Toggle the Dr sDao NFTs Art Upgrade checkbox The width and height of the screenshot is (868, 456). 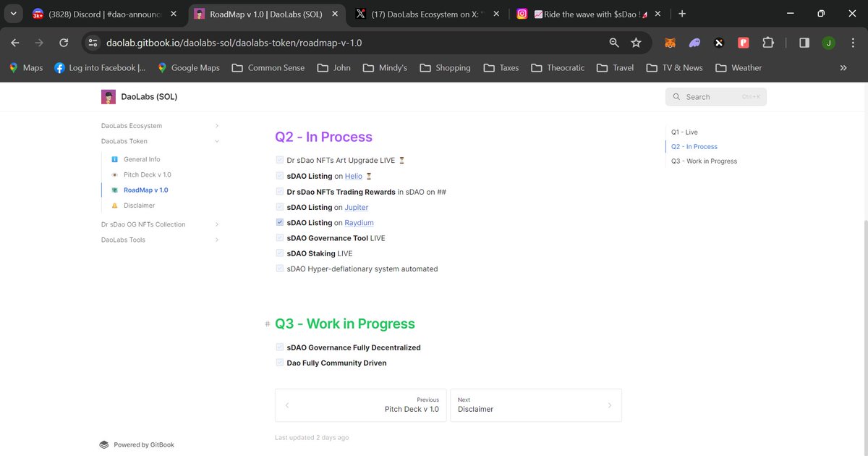click(x=280, y=160)
